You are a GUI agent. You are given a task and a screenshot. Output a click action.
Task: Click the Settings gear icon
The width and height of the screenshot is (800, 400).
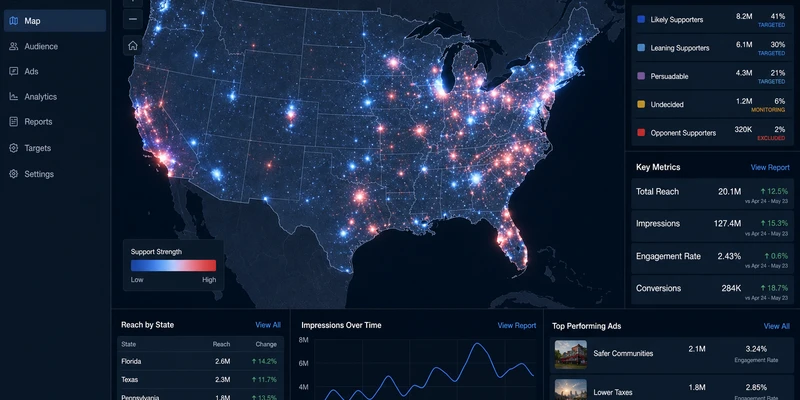coord(14,174)
